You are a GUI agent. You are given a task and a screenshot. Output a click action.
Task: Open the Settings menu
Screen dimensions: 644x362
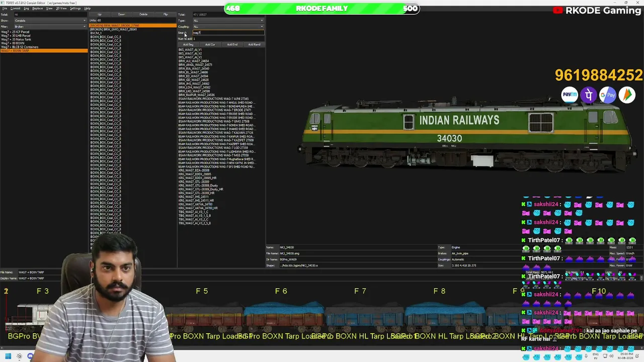(x=75, y=9)
